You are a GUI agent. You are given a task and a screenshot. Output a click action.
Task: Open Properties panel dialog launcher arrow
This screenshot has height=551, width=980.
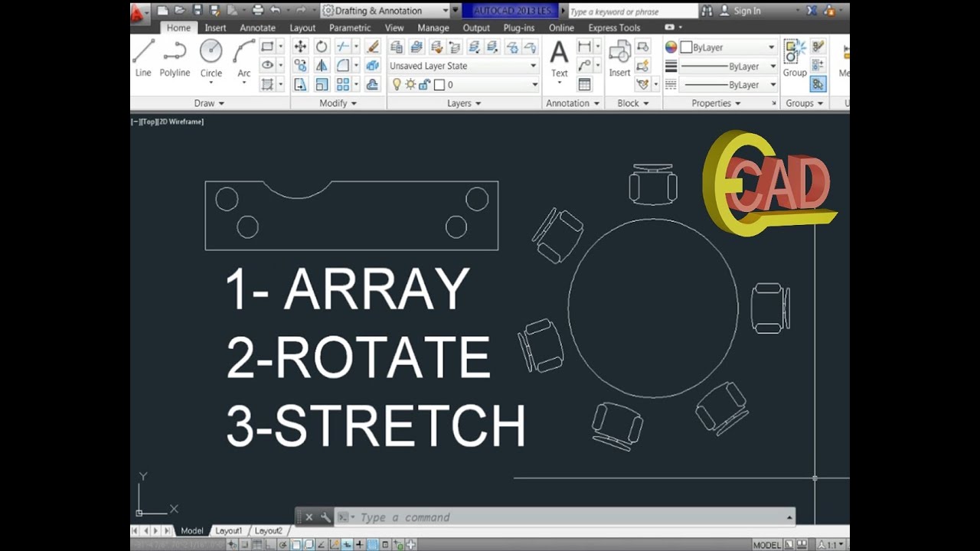click(x=773, y=103)
